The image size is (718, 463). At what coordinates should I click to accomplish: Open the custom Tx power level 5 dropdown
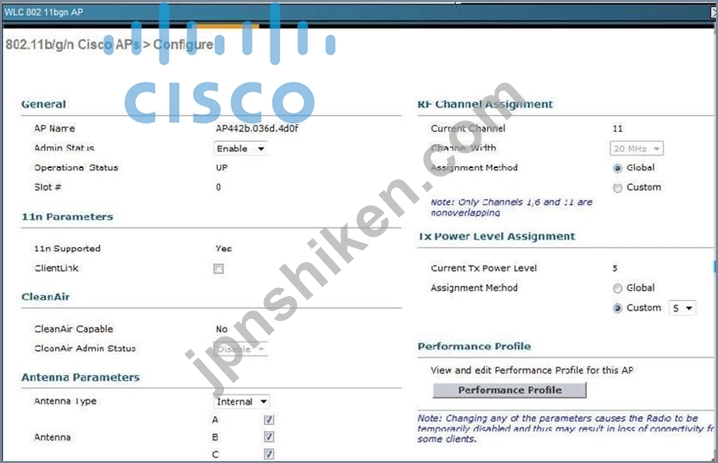pyautogui.click(x=682, y=308)
